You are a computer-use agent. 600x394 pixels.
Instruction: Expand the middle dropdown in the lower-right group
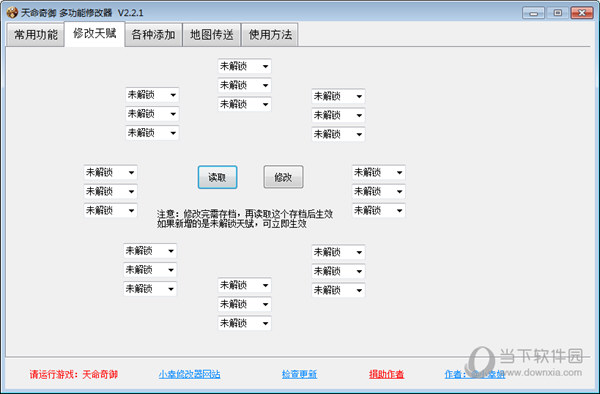[338, 271]
